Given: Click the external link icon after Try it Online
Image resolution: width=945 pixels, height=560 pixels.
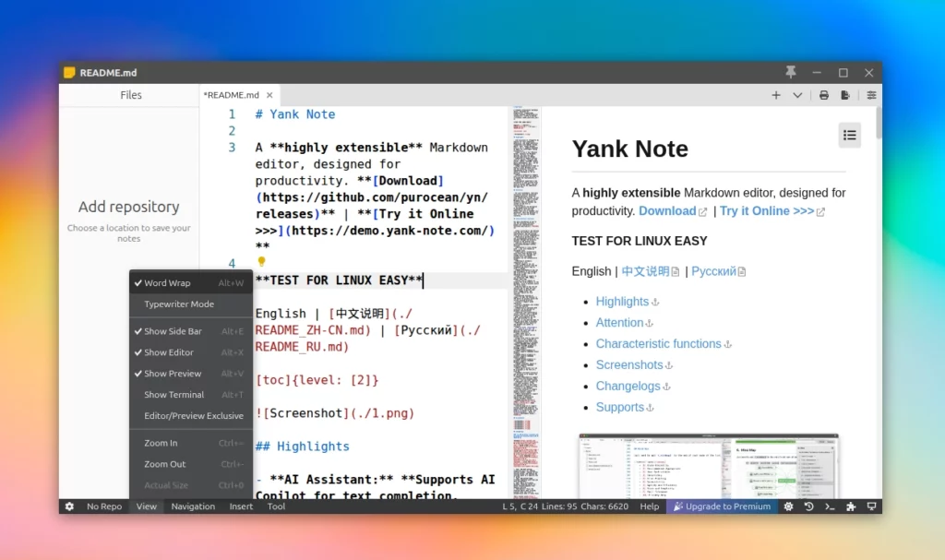Looking at the screenshot, I should click(x=820, y=211).
